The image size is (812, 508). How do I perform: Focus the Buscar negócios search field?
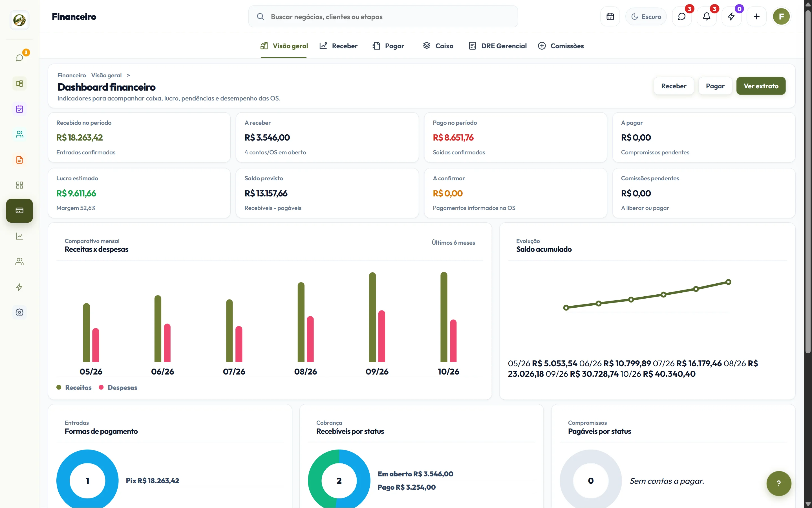pyautogui.click(x=383, y=16)
